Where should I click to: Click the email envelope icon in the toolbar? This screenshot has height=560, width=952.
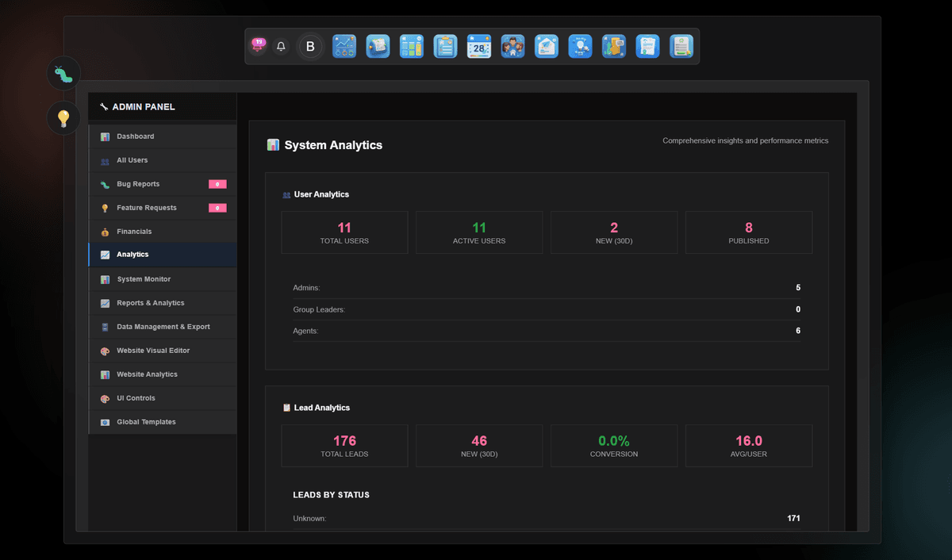pyautogui.click(x=547, y=46)
